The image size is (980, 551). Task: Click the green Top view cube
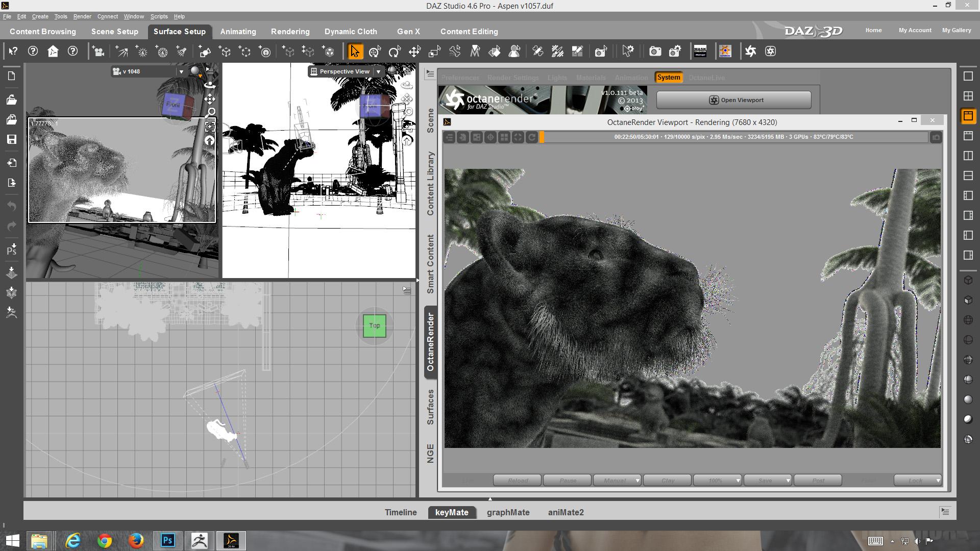[374, 326]
